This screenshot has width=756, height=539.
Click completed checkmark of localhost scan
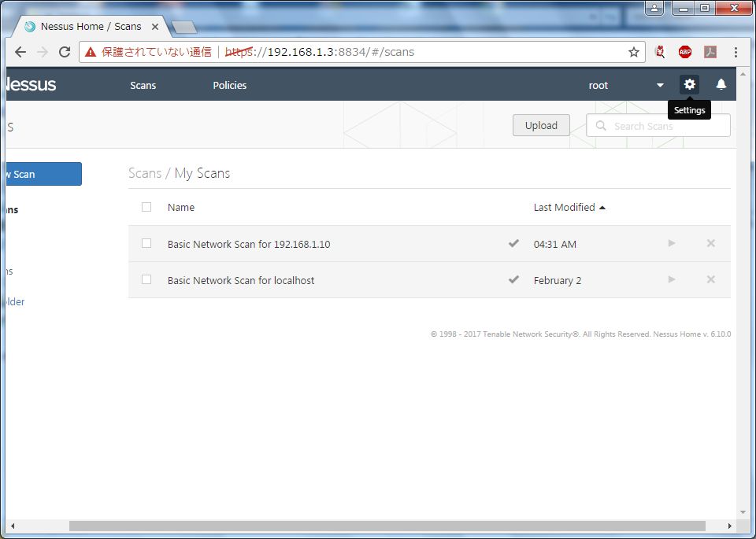513,279
